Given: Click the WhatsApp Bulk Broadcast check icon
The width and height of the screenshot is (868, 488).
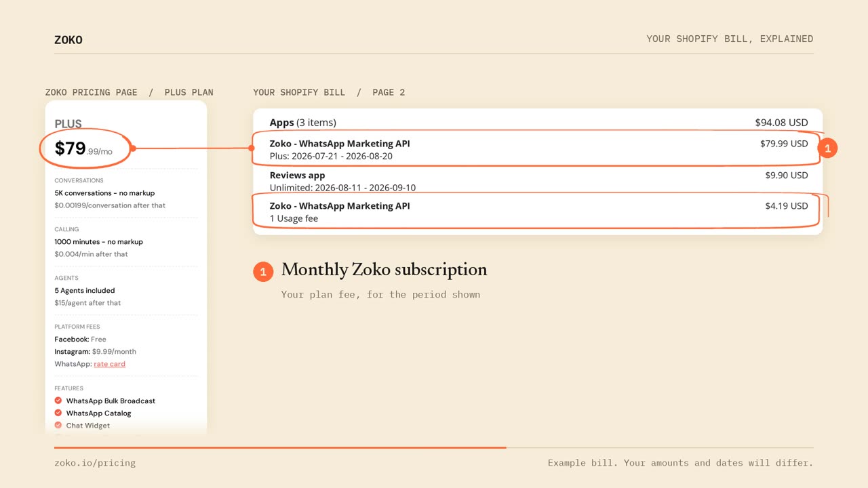Looking at the screenshot, I should [58, 401].
